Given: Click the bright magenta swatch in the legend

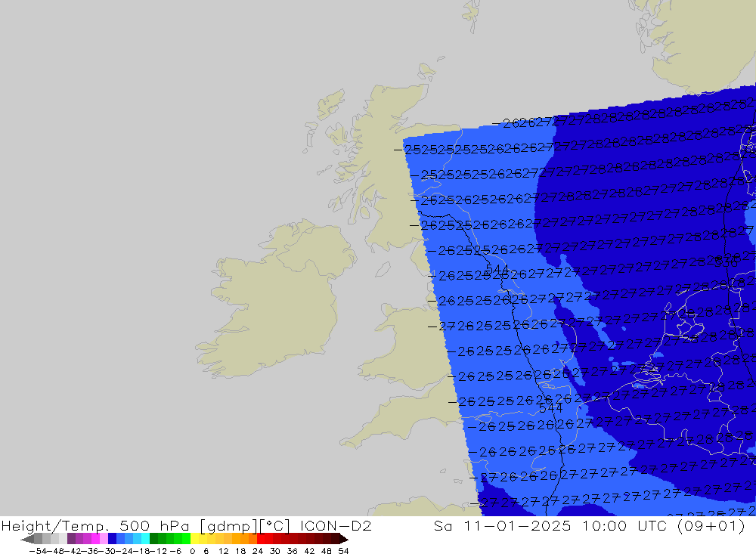Looking at the screenshot, I should (x=95, y=539).
